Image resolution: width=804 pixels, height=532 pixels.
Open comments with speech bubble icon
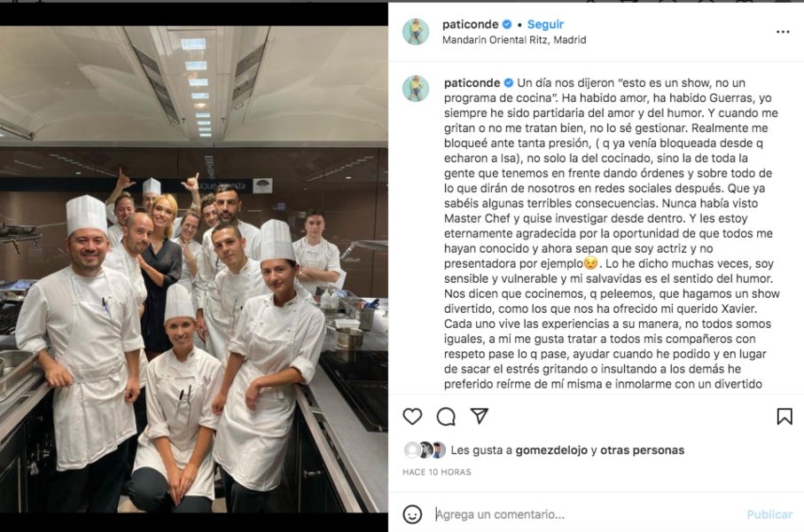446,417
